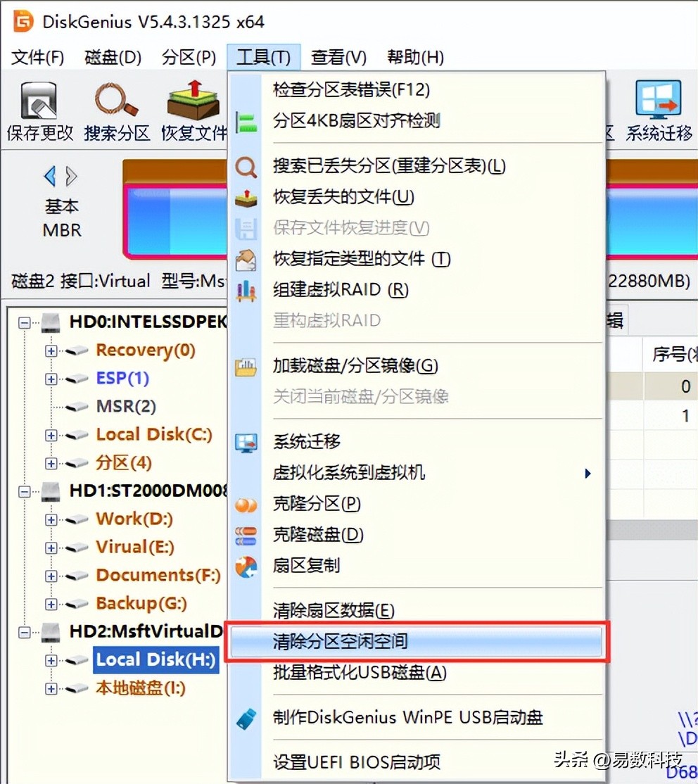This screenshot has width=698, height=784.
Task: Select Work(D:) in the tree
Action: pyautogui.click(x=134, y=519)
